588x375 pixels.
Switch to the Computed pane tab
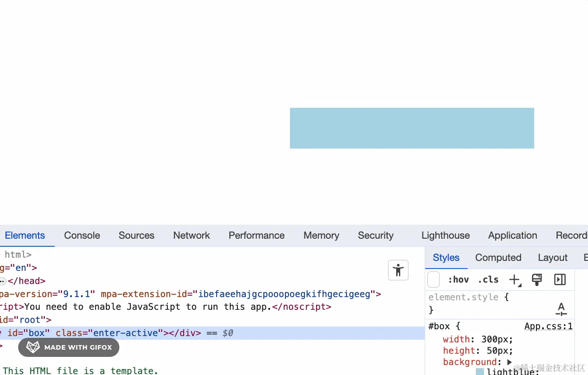(x=498, y=258)
